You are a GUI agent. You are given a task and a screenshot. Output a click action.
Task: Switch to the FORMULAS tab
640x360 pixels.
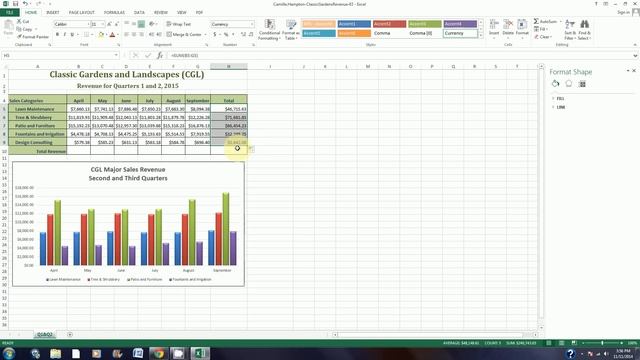point(114,13)
